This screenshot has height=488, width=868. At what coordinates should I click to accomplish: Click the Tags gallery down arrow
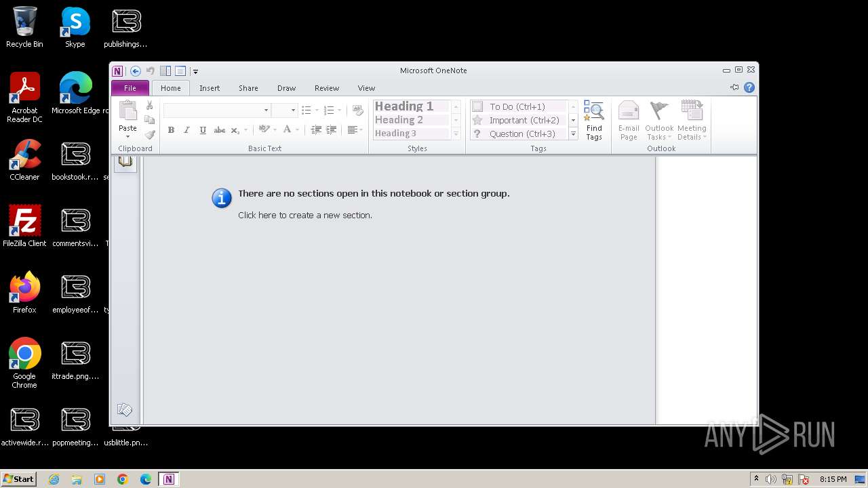tap(573, 120)
